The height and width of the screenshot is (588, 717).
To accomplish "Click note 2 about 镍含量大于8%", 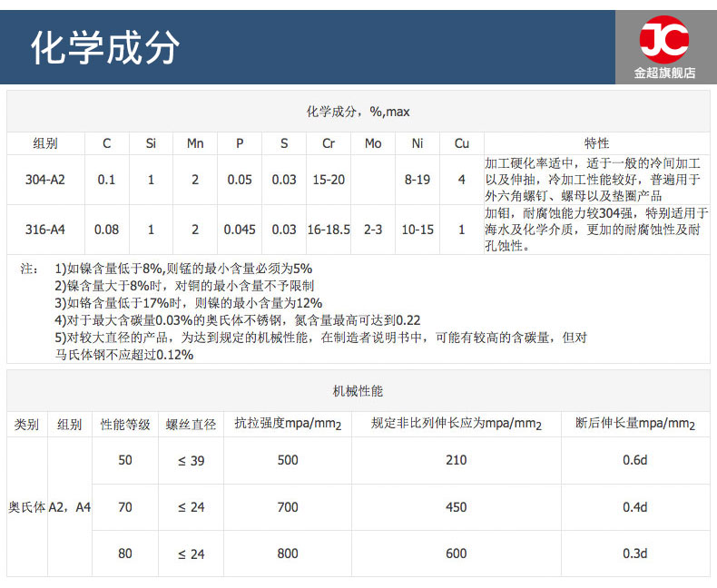I will click(184, 286).
